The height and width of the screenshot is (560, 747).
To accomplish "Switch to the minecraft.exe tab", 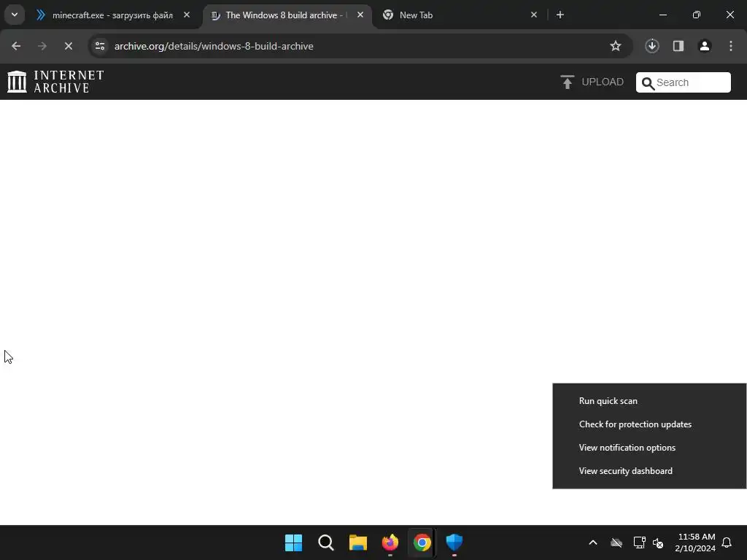I will click(113, 15).
